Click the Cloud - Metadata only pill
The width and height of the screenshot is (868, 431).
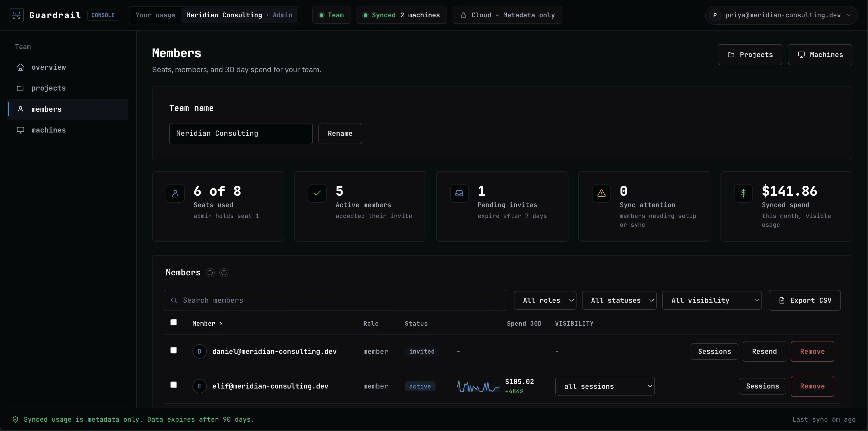[507, 15]
